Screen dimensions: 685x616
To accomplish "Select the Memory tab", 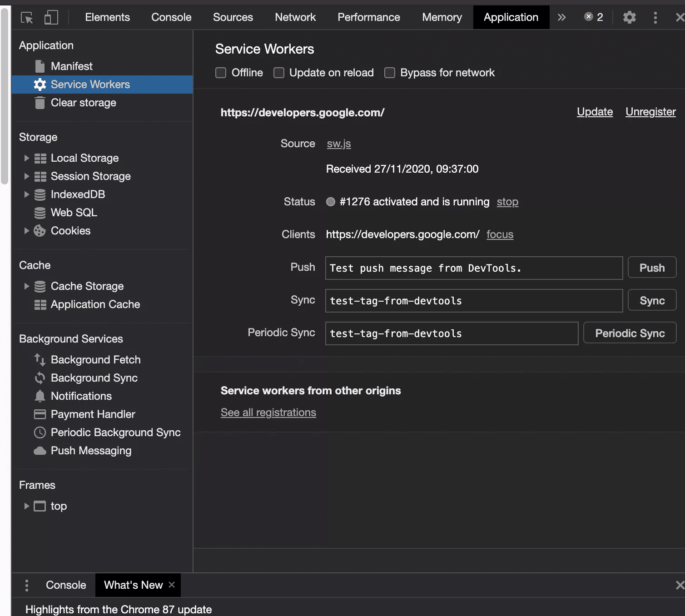I will tap(442, 17).
